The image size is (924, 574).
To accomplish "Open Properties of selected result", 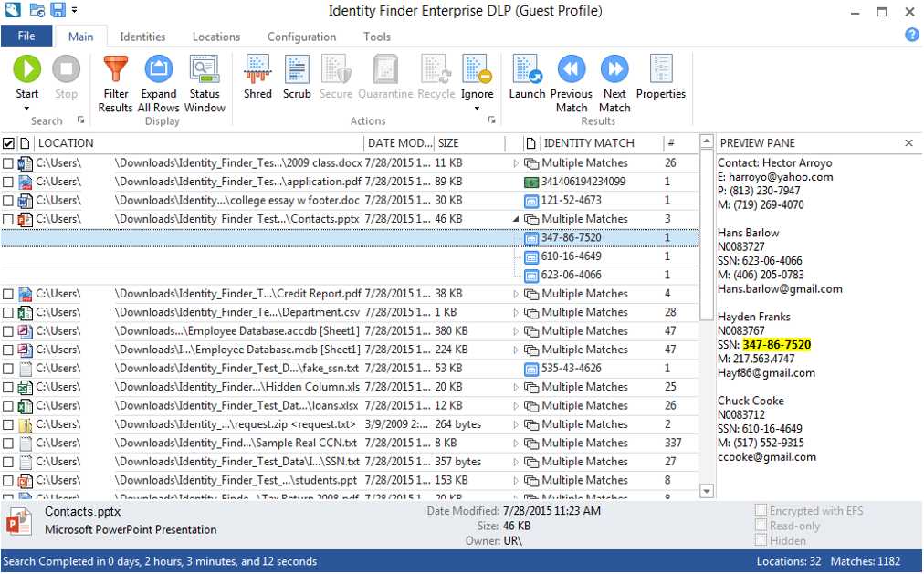I will (661, 68).
